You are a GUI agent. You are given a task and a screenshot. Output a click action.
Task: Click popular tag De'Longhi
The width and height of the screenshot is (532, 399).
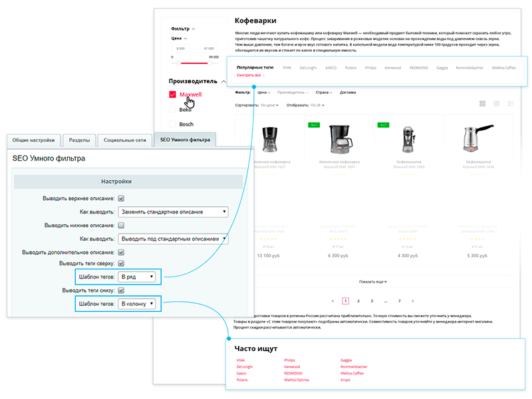(x=308, y=68)
